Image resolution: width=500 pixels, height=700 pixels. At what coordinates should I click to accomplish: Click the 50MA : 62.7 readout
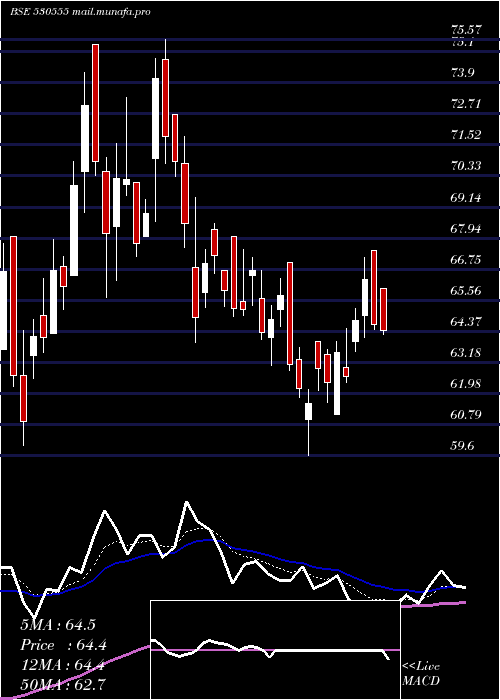pos(63,685)
